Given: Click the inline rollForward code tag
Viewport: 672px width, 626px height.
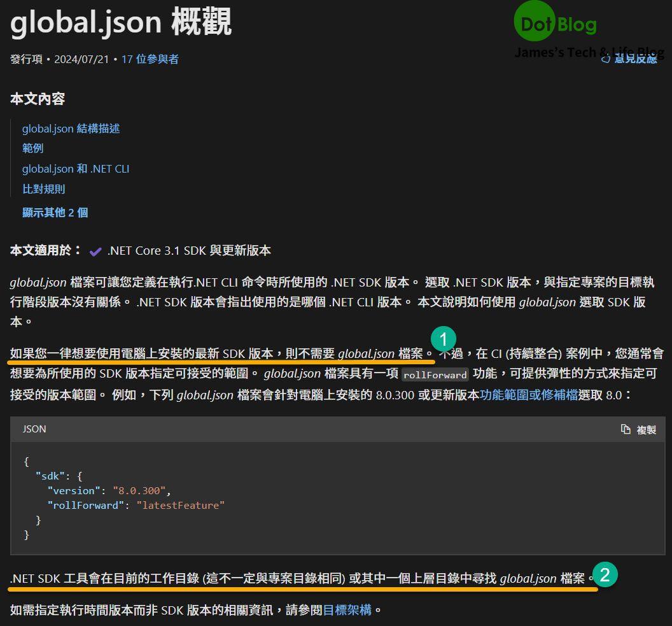Looking at the screenshot, I should tap(435, 374).
